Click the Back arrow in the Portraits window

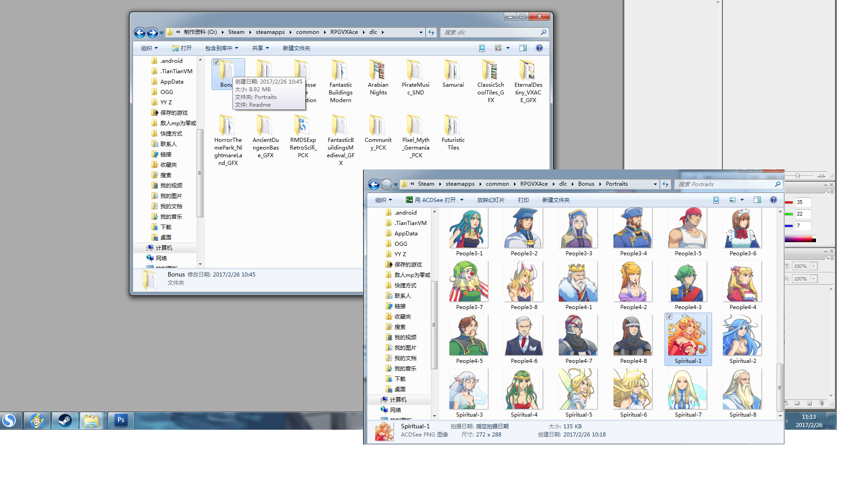coord(374,184)
